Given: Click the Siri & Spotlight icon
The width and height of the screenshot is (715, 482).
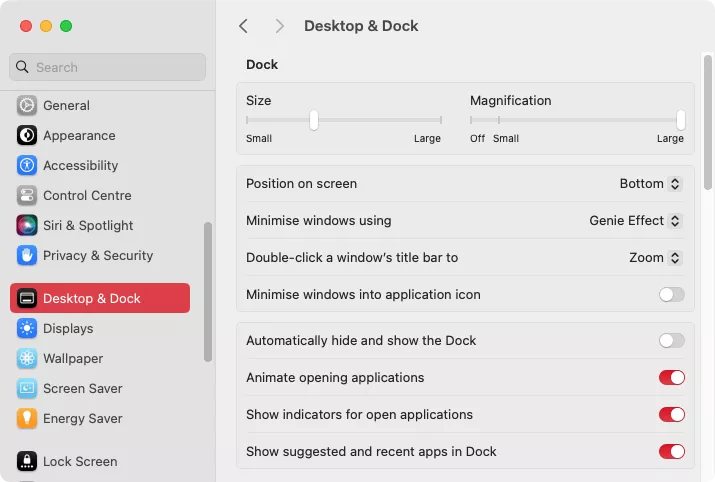Looking at the screenshot, I should [27, 225].
